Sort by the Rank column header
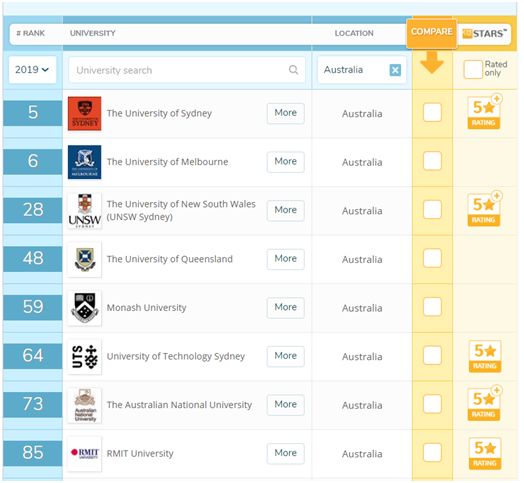This screenshot has width=524, height=483. tap(30, 33)
